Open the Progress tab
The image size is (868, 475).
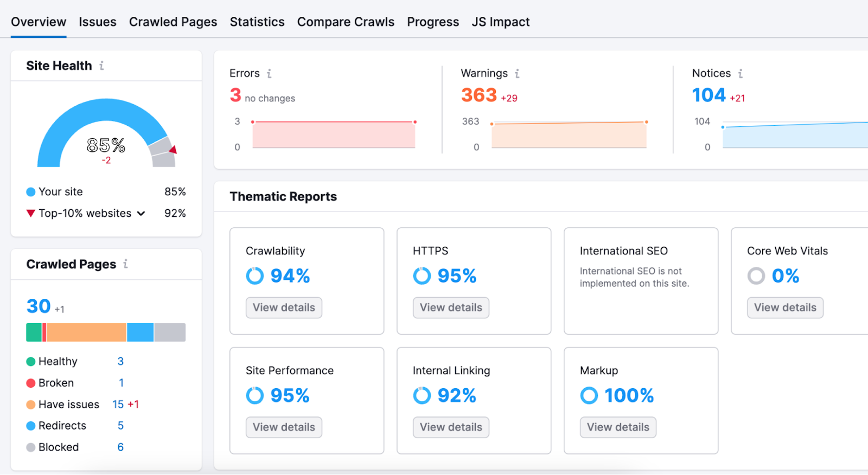pos(433,22)
